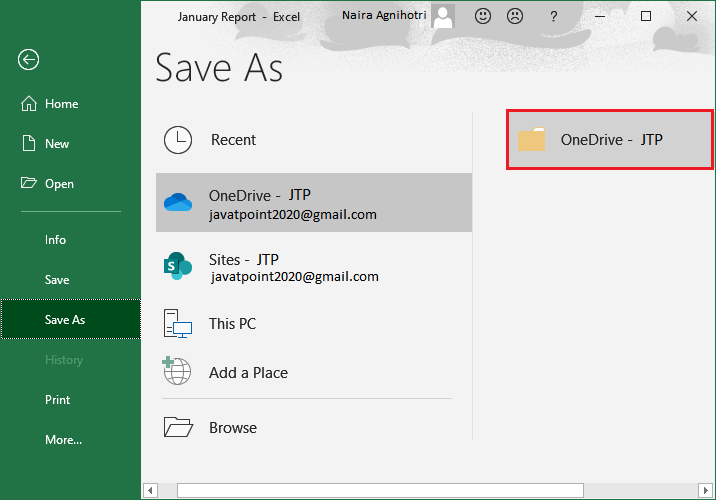This screenshot has width=716, height=500.
Task: Click the Add a Place globe icon
Action: coord(178,372)
